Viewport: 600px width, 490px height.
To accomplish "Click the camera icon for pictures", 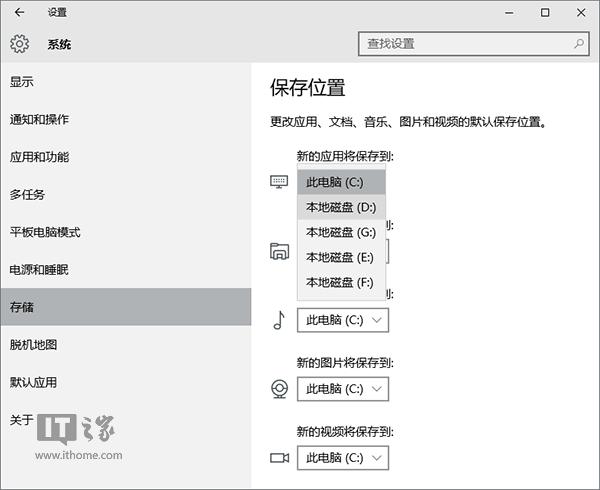I will 279,388.
